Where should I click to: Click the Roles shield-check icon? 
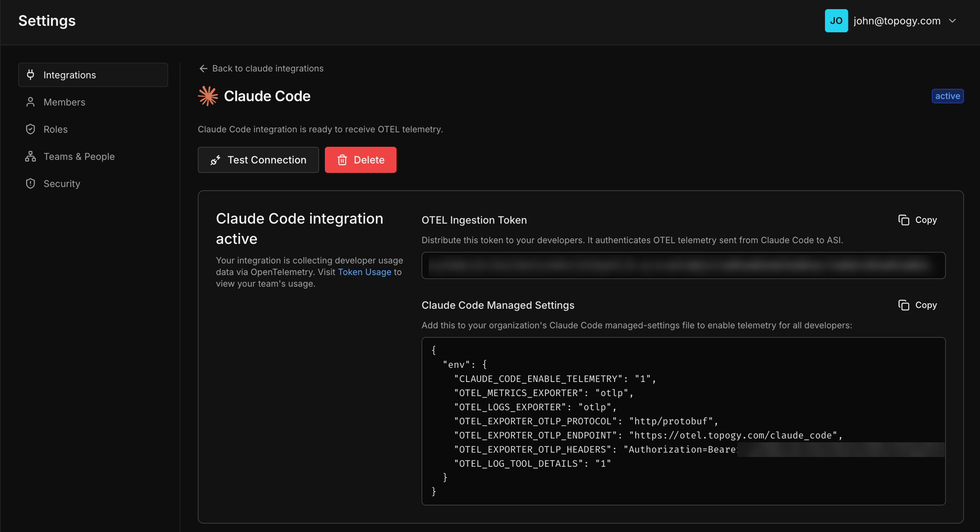tap(30, 129)
